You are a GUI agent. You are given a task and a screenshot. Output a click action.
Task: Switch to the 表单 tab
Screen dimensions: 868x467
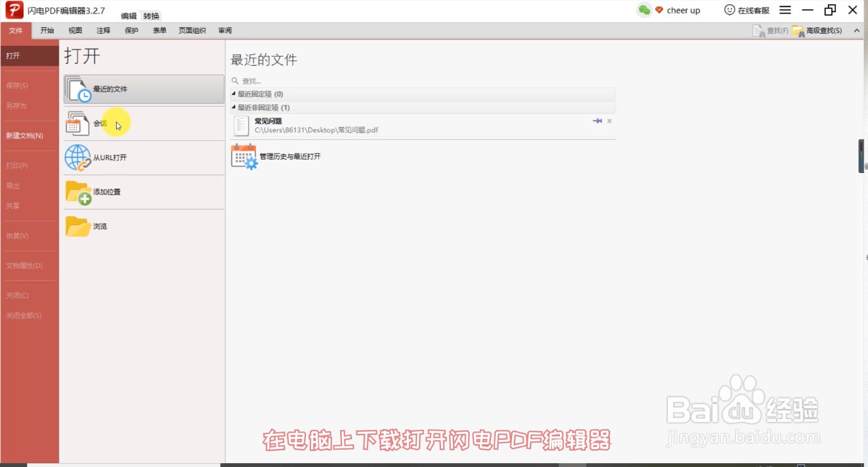pyautogui.click(x=159, y=30)
